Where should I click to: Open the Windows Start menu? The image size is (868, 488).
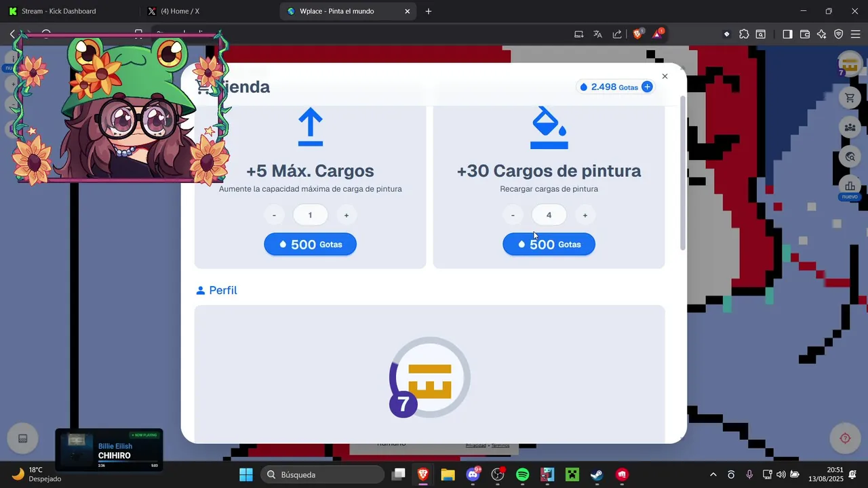tap(245, 474)
